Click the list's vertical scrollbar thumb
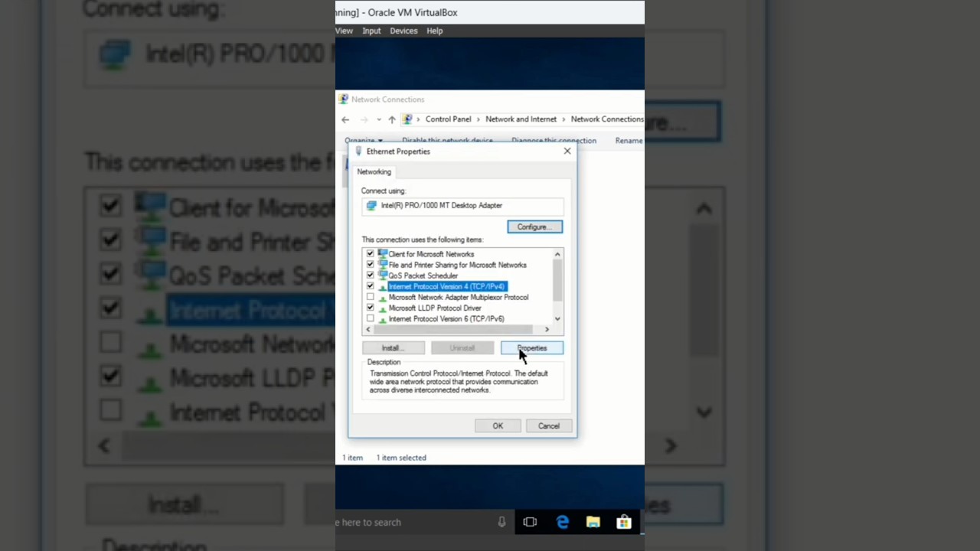 557,280
